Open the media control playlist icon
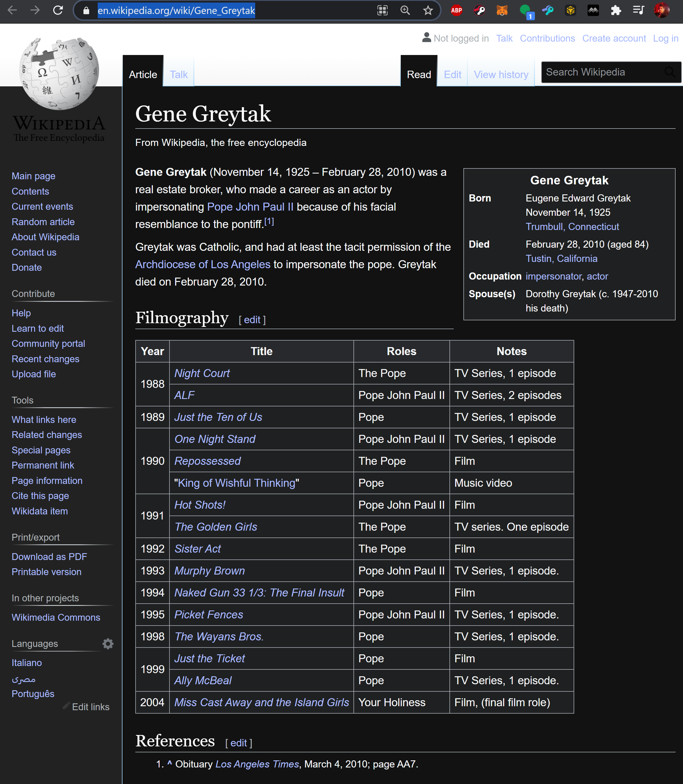 point(638,10)
